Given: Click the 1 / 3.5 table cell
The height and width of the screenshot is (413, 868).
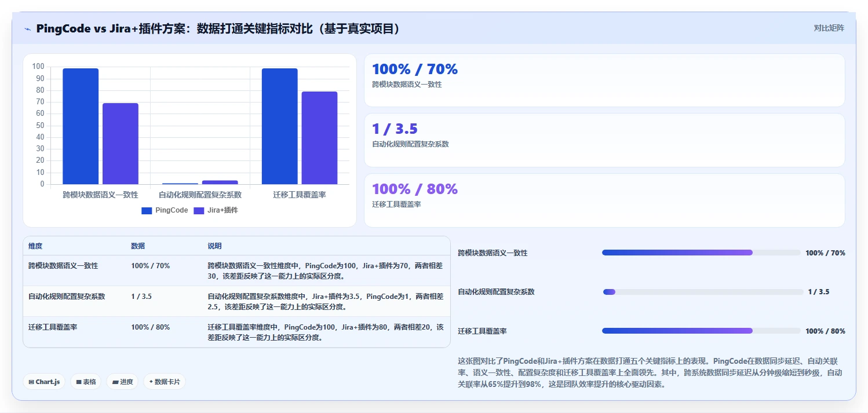Looking at the screenshot, I should pos(141,297).
